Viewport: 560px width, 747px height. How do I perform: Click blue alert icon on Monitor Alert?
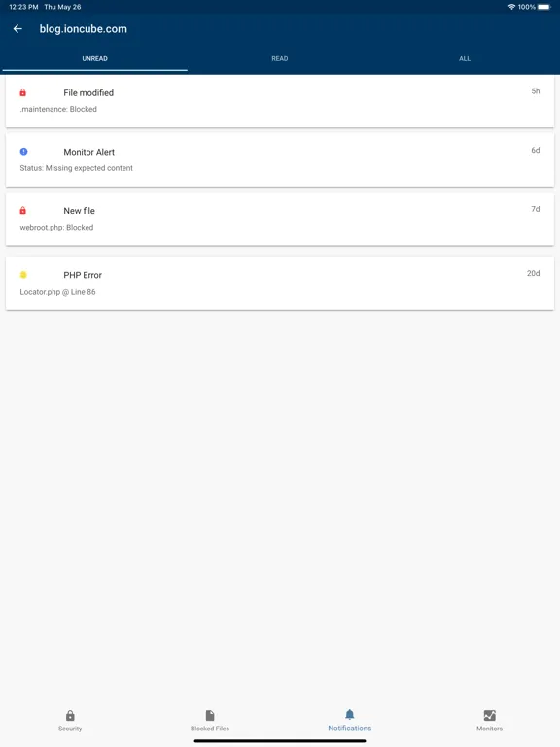23,152
